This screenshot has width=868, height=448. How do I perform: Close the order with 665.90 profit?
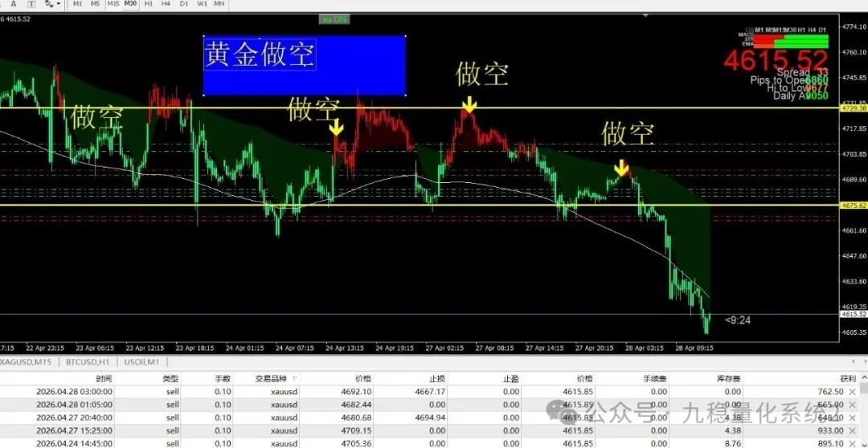coord(851,405)
